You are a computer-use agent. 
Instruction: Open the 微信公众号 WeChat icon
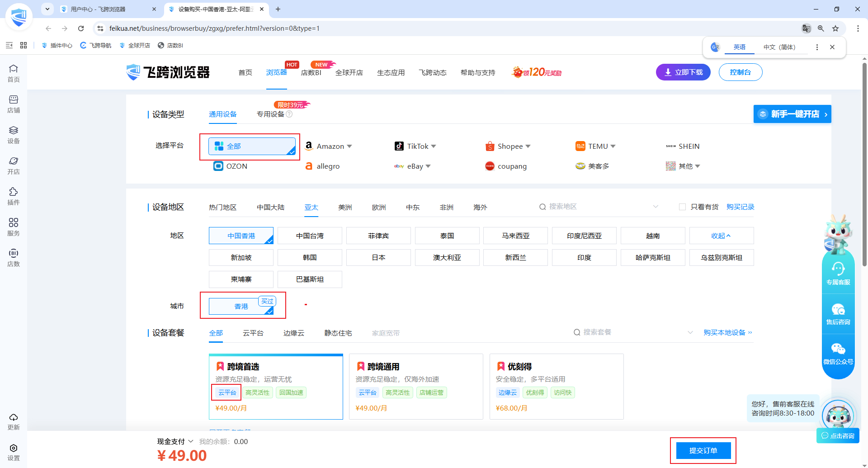[838, 354]
